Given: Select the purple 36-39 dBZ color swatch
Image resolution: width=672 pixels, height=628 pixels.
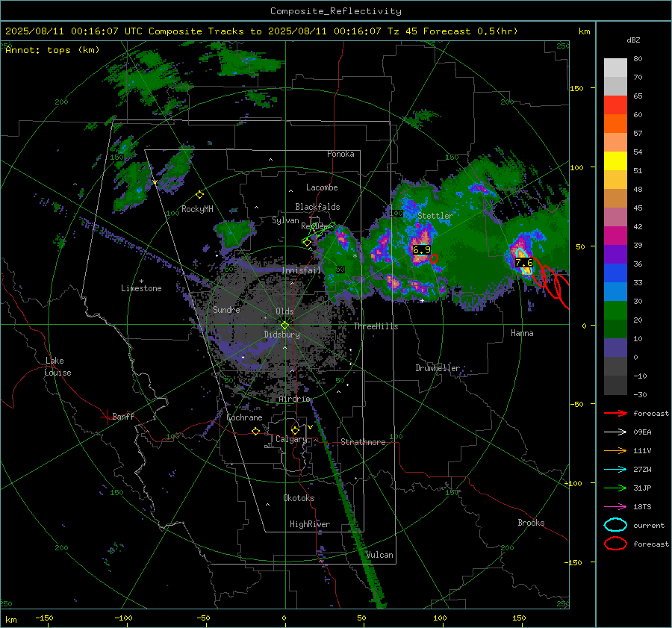Looking at the screenshot, I should (615, 255).
